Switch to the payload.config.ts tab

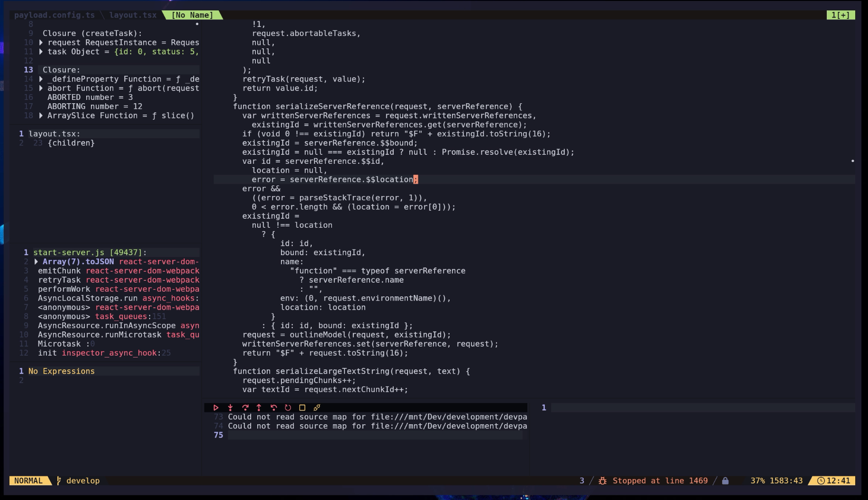tap(54, 15)
